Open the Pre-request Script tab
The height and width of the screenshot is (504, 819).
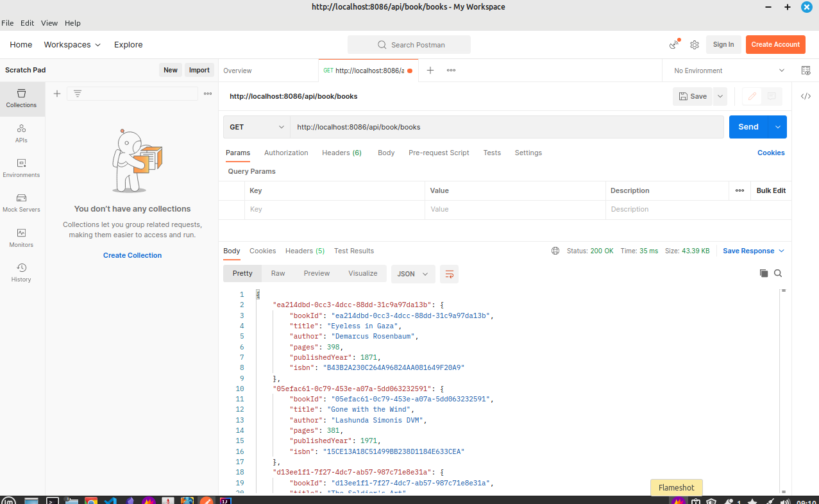click(x=439, y=153)
